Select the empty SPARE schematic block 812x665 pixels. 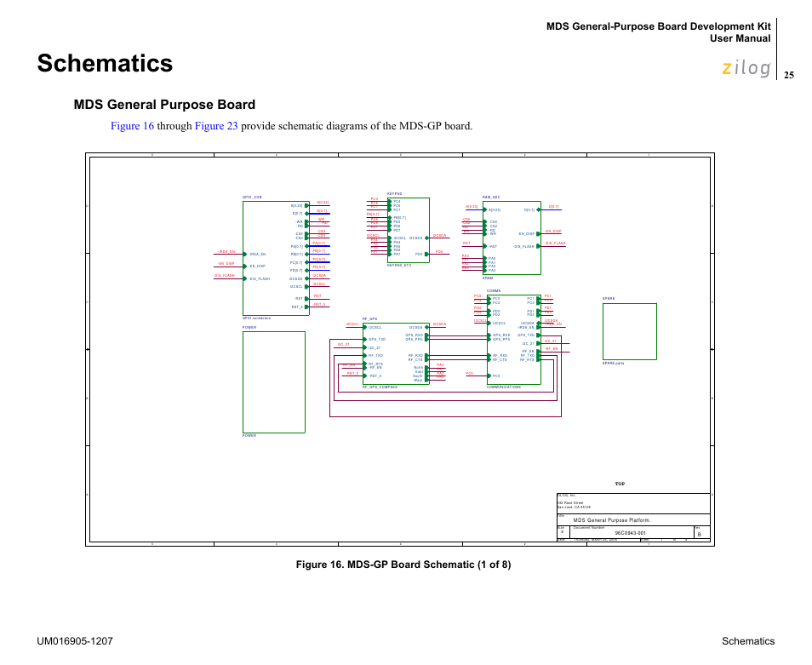point(630,331)
